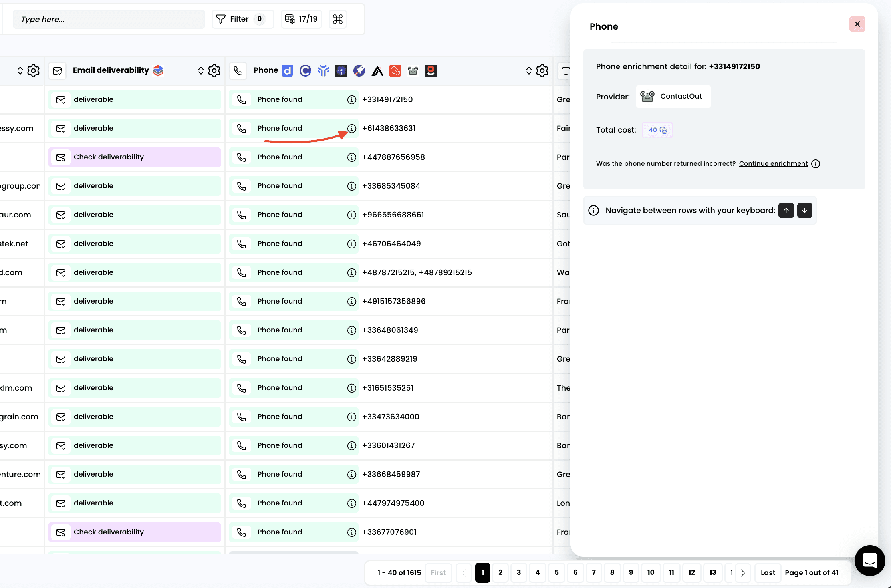Image resolution: width=891 pixels, height=588 pixels.
Task: Click the blue 'd' provider icon in Phone header
Action: (x=287, y=71)
